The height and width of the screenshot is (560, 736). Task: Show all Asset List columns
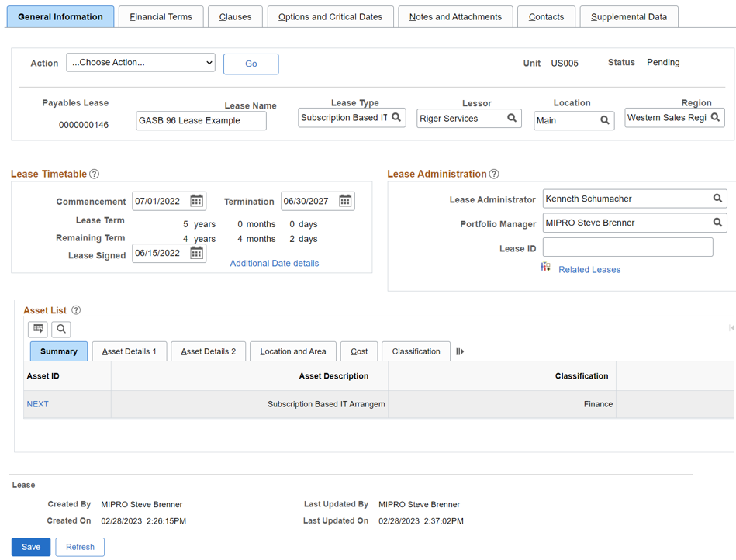(x=460, y=351)
